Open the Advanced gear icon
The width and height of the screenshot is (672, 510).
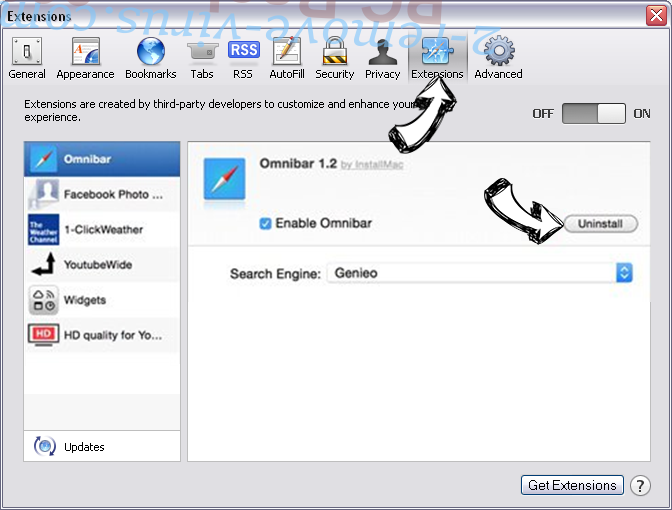[x=499, y=51]
